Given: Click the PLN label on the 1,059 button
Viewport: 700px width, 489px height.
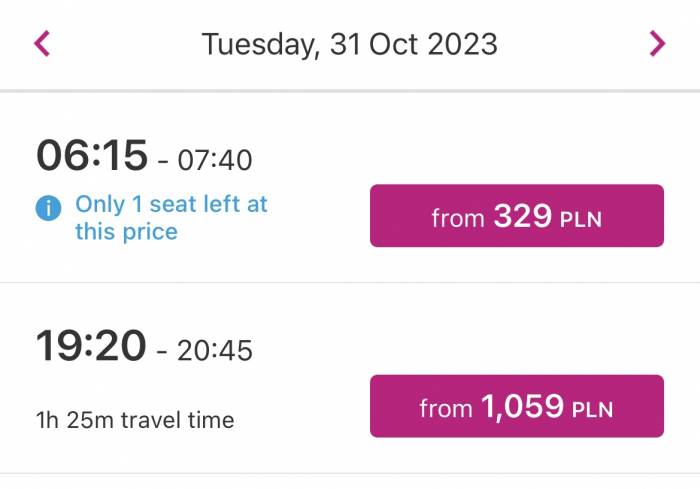Looking at the screenshot, I should tap(592, 410).
